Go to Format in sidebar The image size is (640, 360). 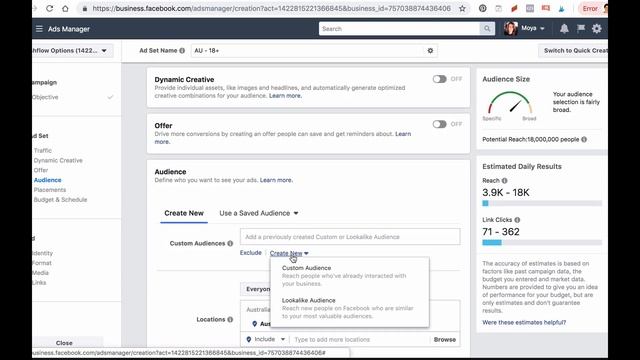42,263
